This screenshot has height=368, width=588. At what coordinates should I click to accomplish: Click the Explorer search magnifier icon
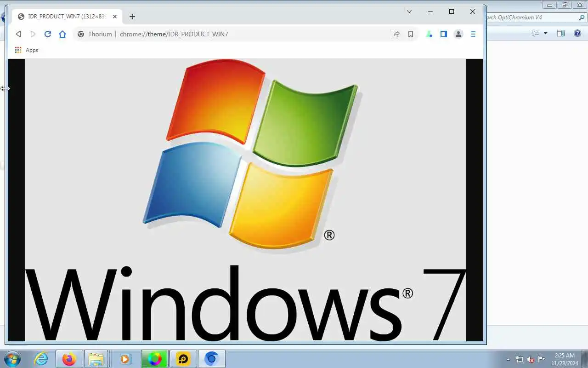[582, 17]
